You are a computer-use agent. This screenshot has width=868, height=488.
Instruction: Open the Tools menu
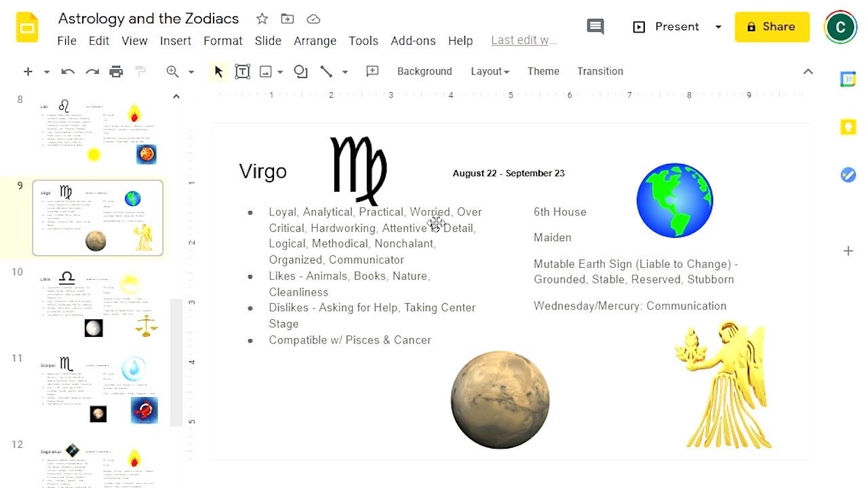pos(363,41)
